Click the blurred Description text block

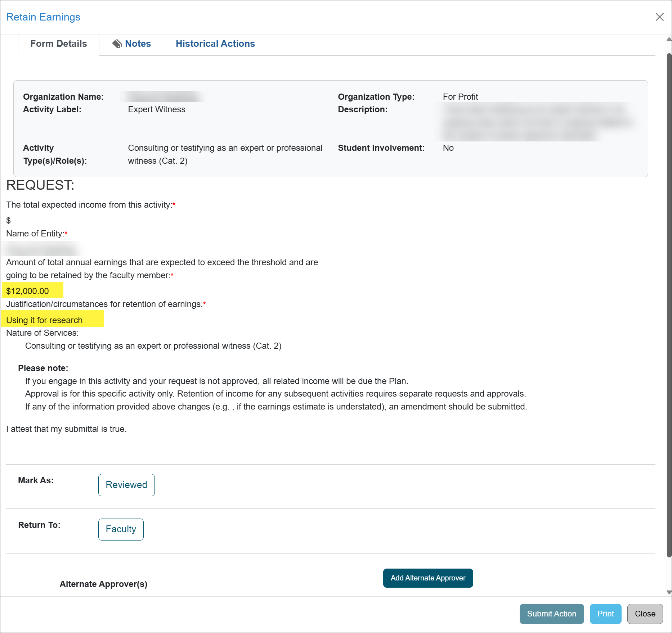537,122
